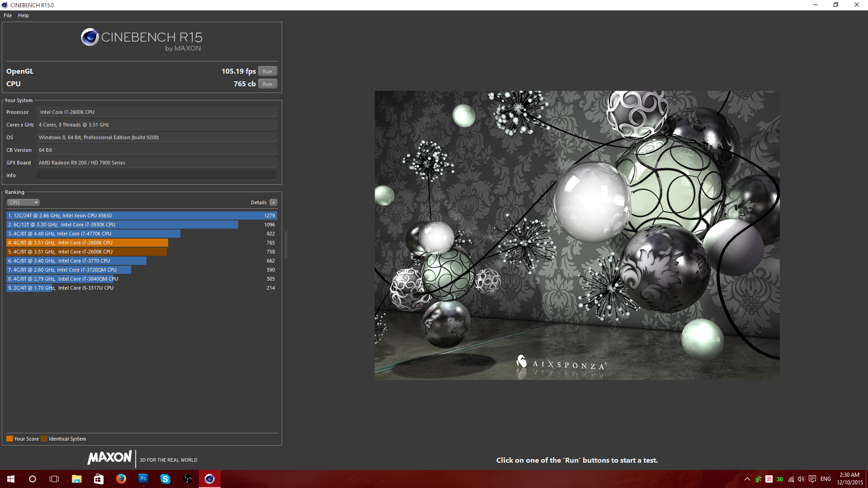The width and height of the screenshot is (868, 488).
Task: Run the OpenGL benchmark
Action: pos(267,71)
